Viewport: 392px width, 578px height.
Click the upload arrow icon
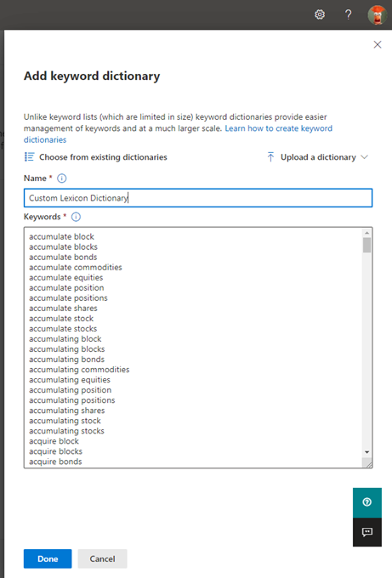click(x=270, y=157)
